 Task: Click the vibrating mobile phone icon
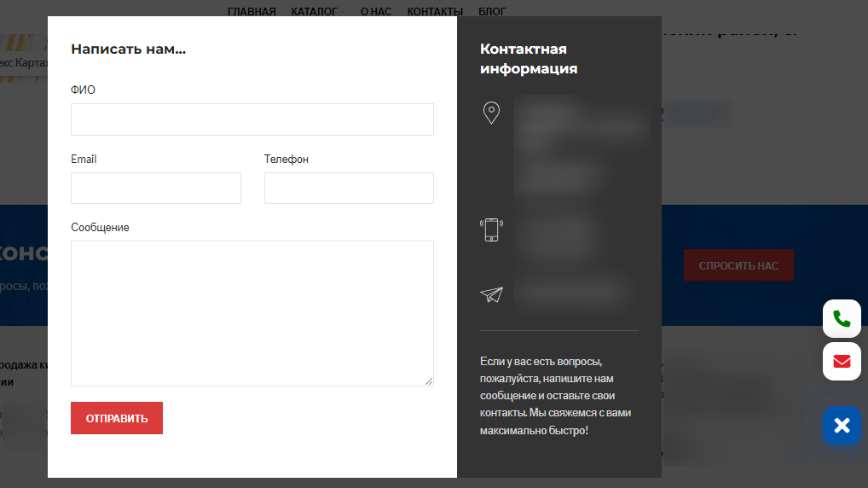tap(491, 229)
